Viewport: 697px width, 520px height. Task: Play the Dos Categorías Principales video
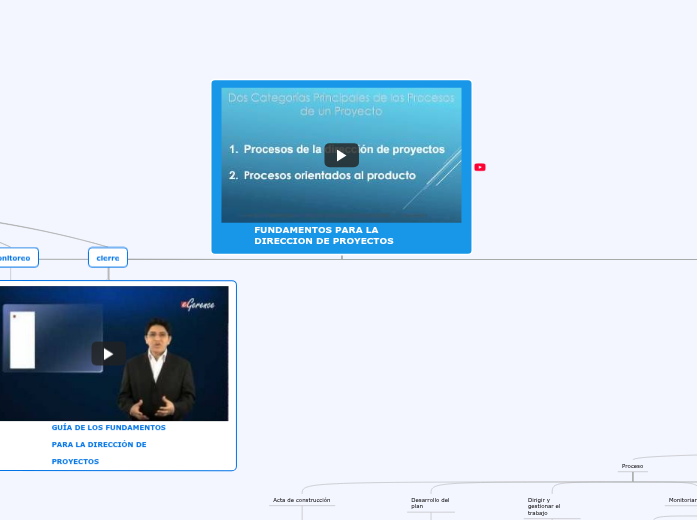tap(341, 155)
